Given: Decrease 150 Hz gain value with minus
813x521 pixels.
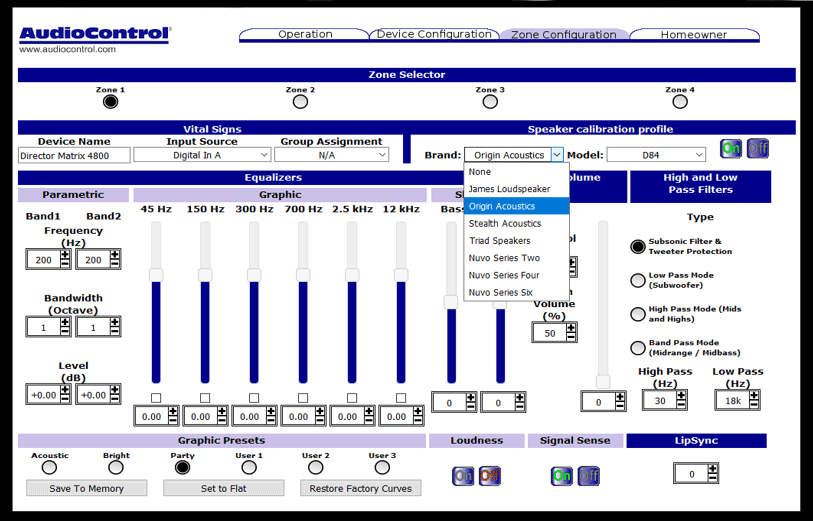Looking at the screenshot, I should (x=222, y=421).
